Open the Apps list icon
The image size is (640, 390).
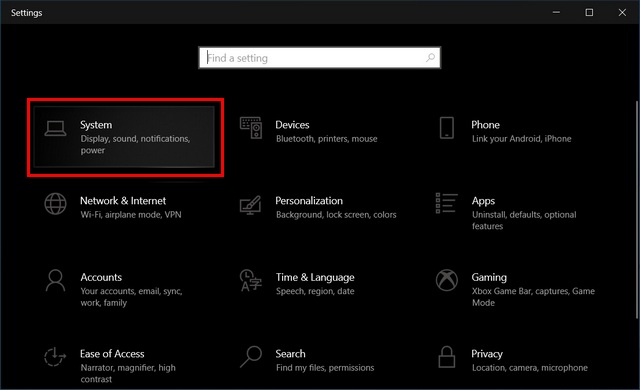447,203
